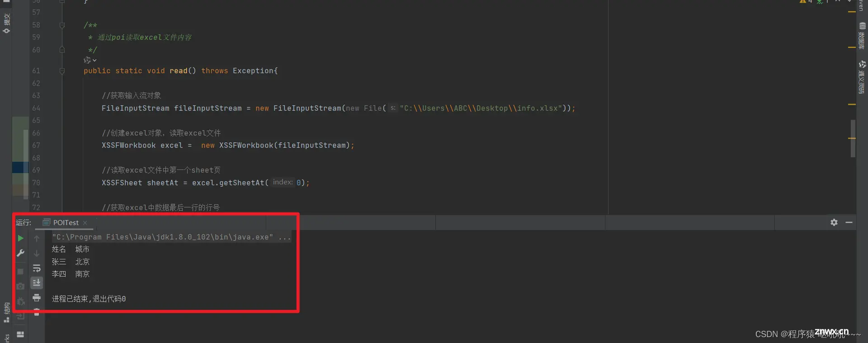868x343 pixels.
Task: Open Run panel settings gear
Action: point(834,222)
